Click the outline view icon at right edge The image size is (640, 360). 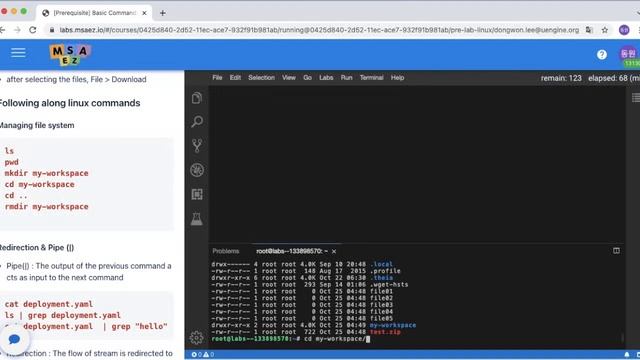(x=636, y=98)
